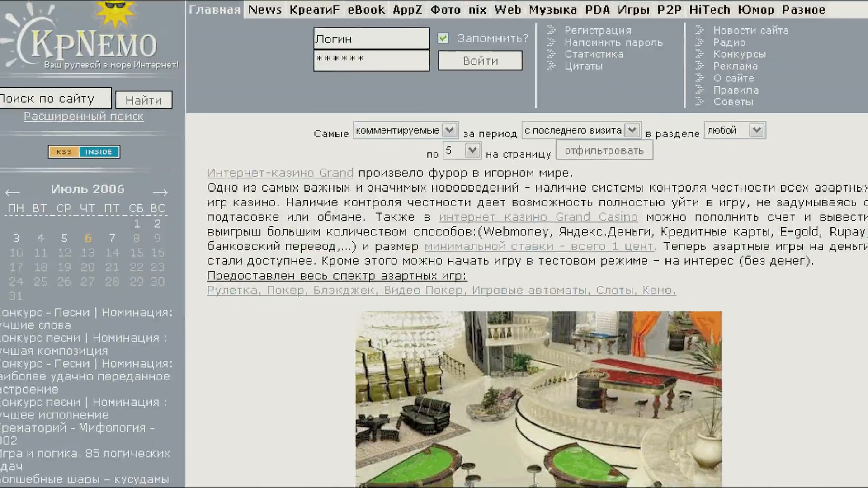Click the RSS Inside badge
The width and height of the screenshot is (868, 488).
84,152
